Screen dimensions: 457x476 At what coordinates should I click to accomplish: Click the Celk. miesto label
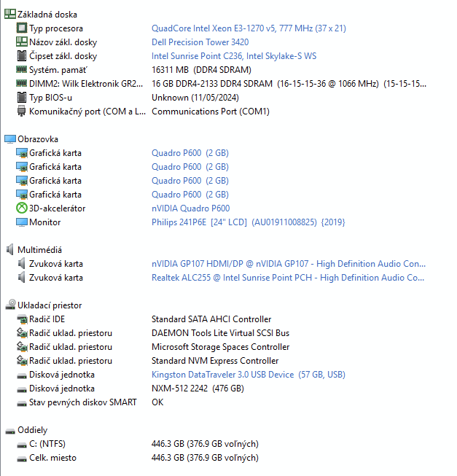point(52,458)
